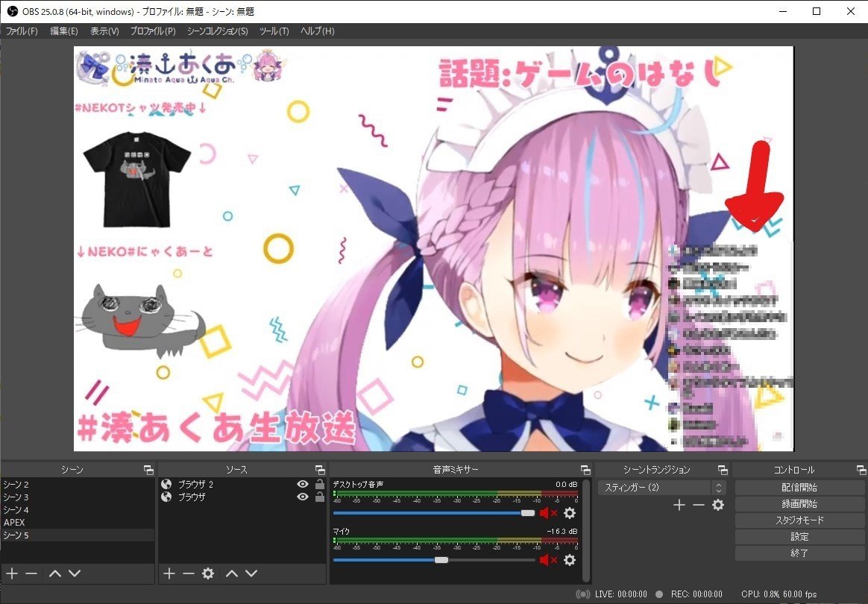The image size is (868, 604).
Task: Click the デスクトップ音声 level meter
Action: pos(456,494)
